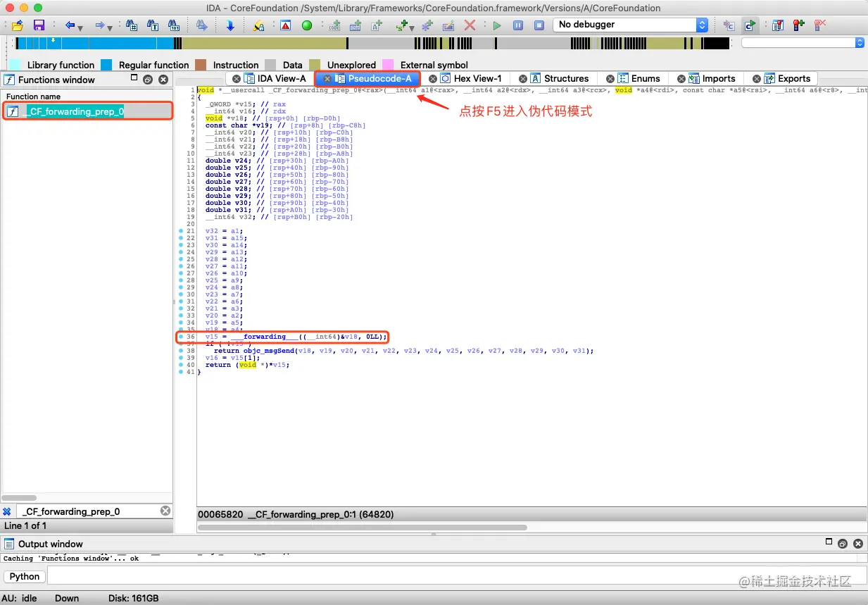Pause process with the pause button
The height and width of the screenshot is (605, 868).
click(x=518, y=25)
